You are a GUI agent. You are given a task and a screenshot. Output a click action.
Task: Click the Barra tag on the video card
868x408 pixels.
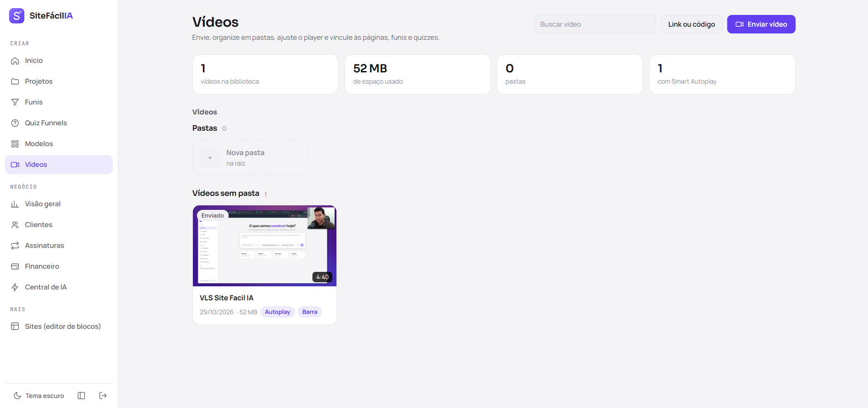click(310, 312)
